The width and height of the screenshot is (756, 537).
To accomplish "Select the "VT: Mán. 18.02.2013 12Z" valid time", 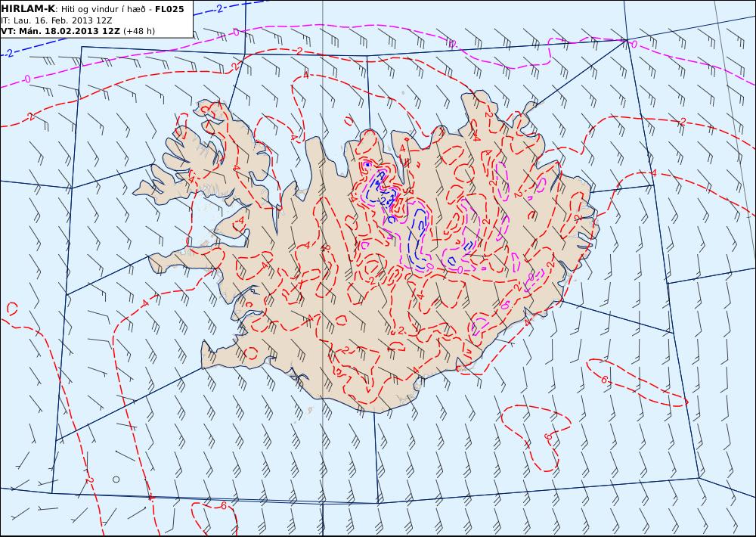I will pos(60,31).
